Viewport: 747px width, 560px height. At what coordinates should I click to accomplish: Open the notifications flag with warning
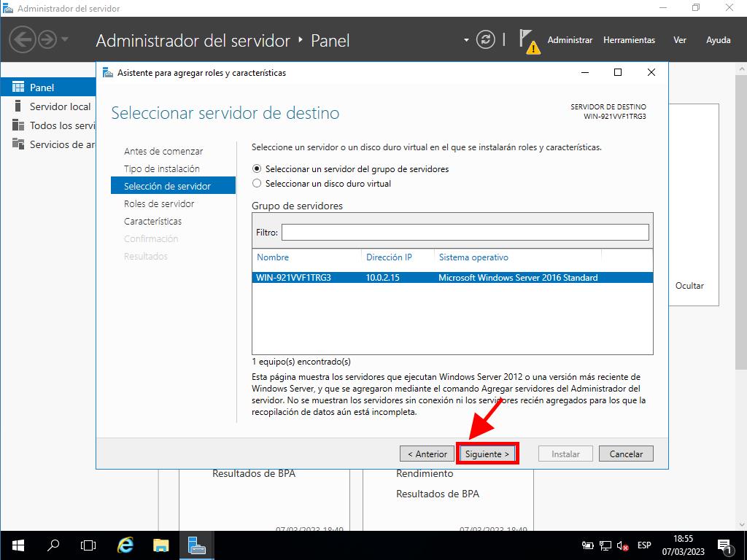tap(528, 41)
